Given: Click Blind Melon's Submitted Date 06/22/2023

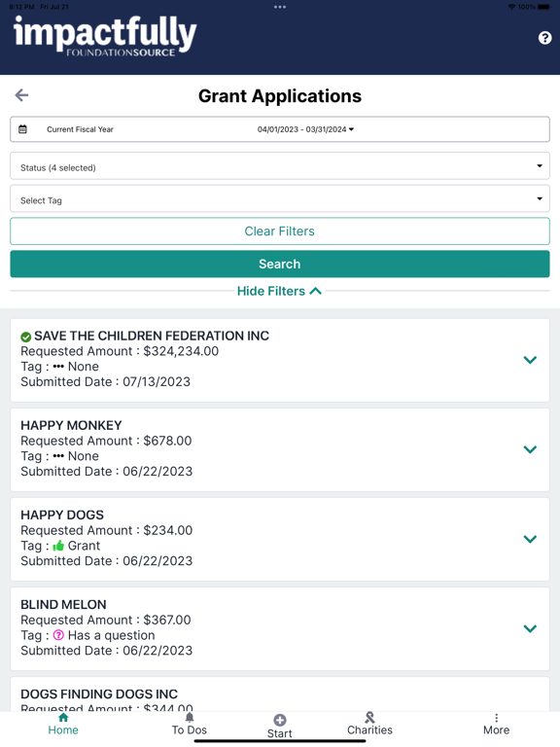Looking at the screenshot, I should point(107,651).
